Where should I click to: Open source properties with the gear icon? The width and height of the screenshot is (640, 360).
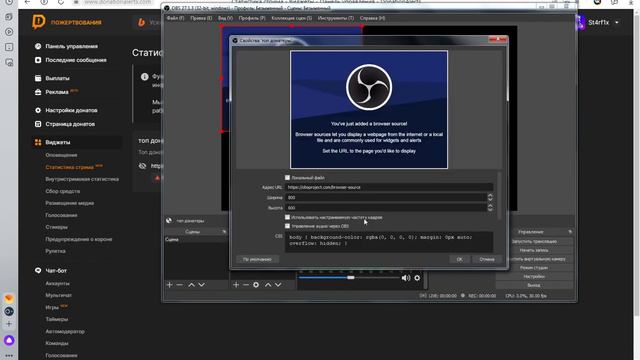click(256, 284)
